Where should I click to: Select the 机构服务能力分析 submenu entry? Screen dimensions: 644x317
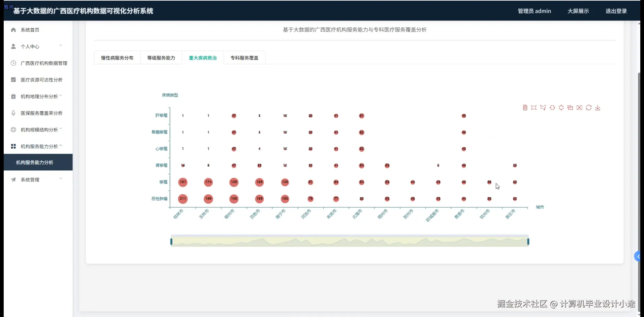(x=38, y=162)
